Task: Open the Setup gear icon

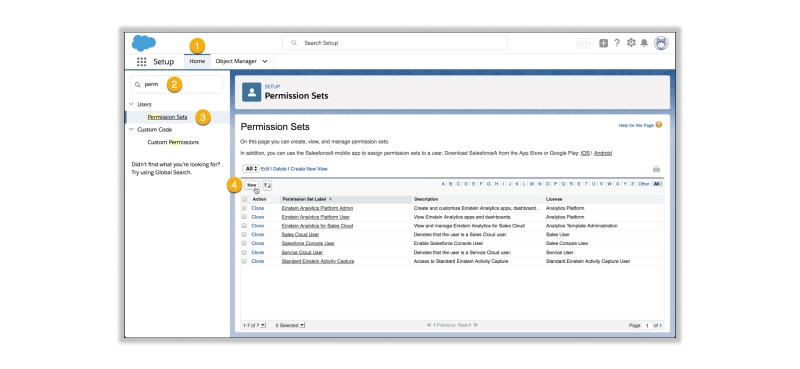Action: tap(631, 43)
